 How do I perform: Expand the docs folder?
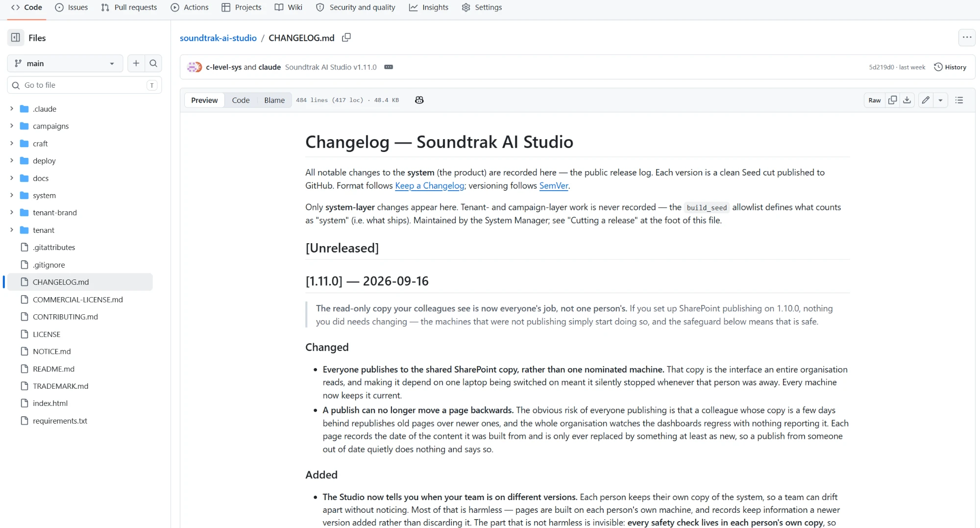12,178
